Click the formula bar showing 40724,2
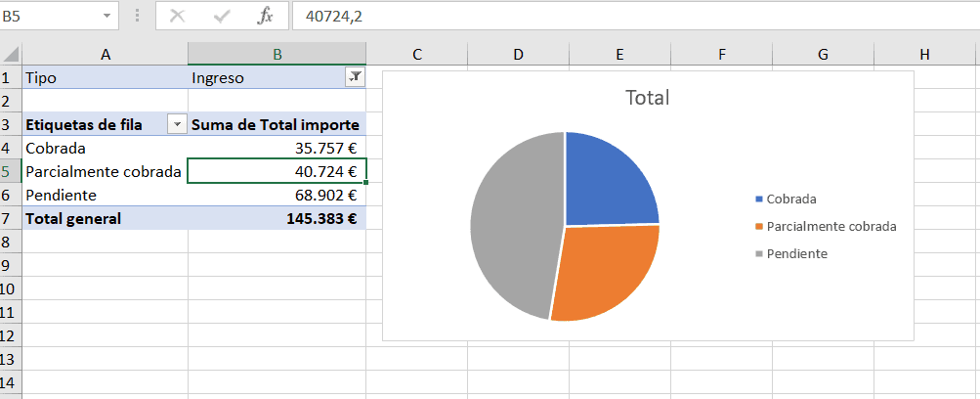Image resolution: width=980 pixels, height=399 pixels. pos(636,17)
